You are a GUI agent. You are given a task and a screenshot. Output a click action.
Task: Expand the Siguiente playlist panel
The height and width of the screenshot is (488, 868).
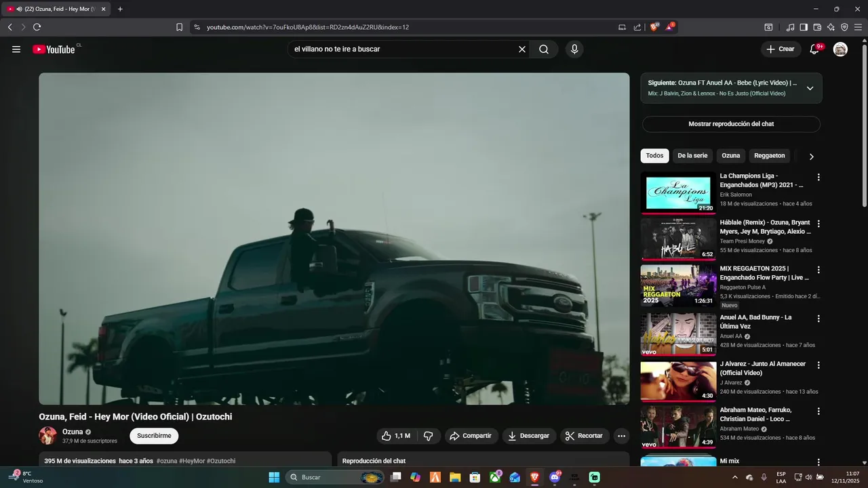pyautogui.click(x=810, y=88)
